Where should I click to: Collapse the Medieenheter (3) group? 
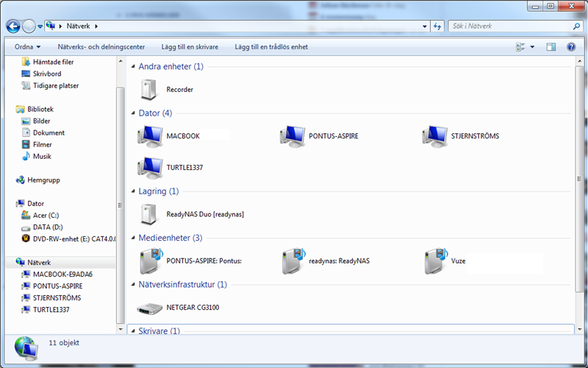tap(133, 238)
